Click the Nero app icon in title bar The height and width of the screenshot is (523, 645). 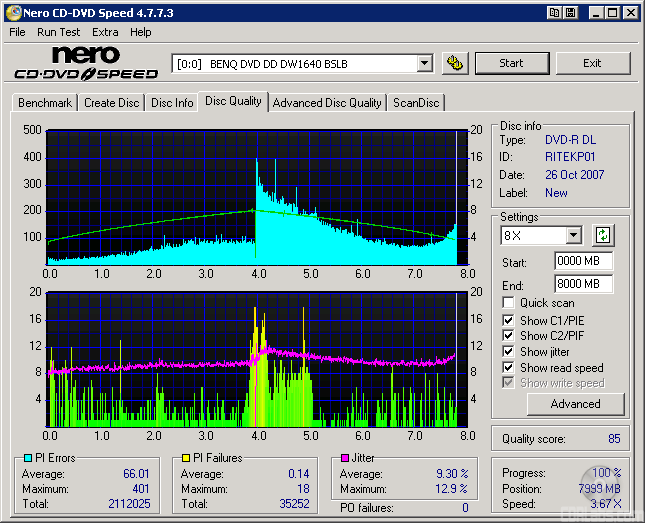[13, 12]
